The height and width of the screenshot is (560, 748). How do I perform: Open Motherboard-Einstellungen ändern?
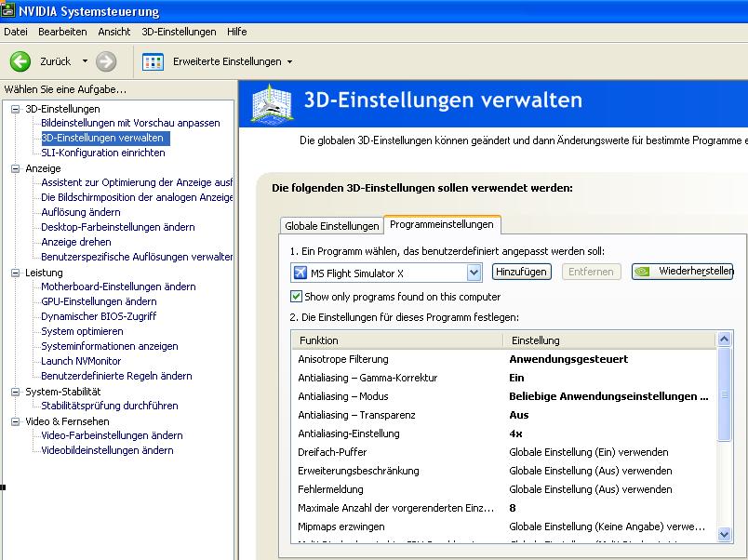pos(118,287)
